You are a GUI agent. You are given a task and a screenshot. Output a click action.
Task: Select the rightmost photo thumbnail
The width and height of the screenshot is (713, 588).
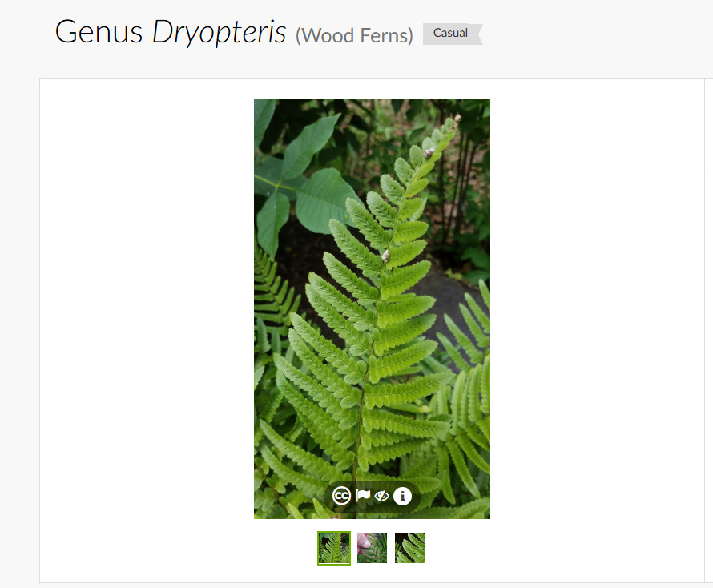[x=410, y=548]
